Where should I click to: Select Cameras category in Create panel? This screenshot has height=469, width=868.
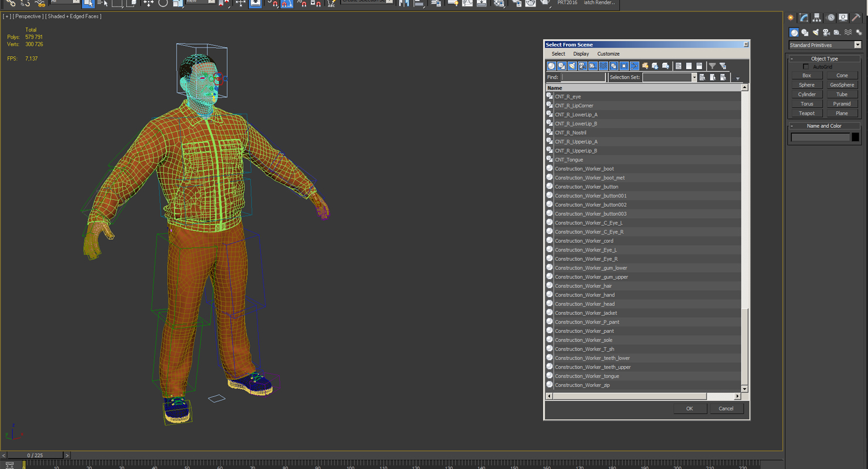[x=826, y=33]
